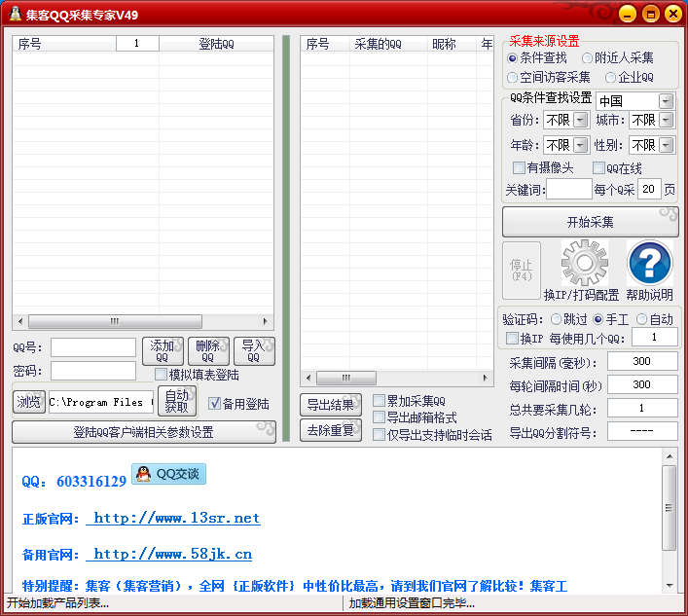
Task: Click the 删除QQ button
Action: 208,351
